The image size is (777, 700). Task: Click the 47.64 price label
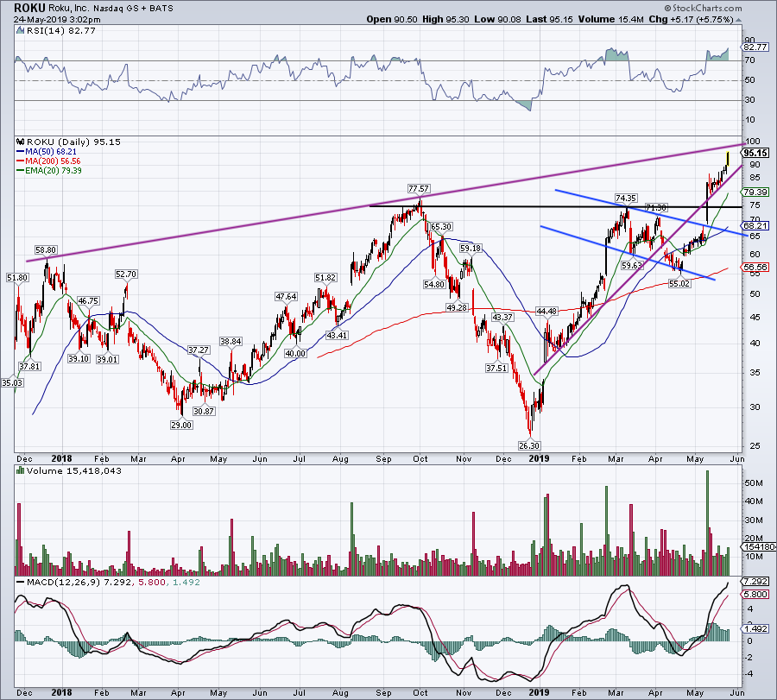(x=286, y=296)
